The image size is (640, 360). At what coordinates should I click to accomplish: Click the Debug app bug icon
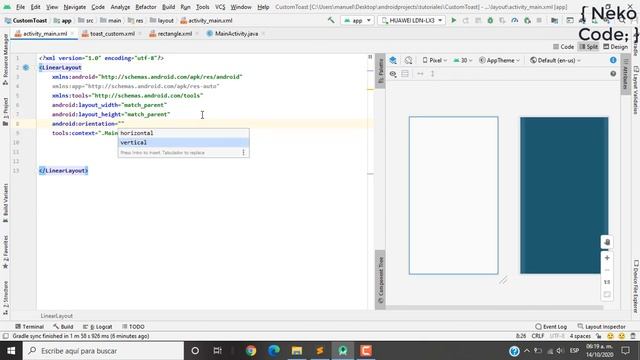490,20
